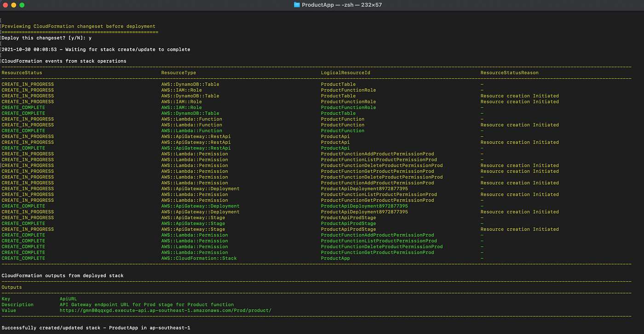Click the ProductApp folder icon in title bar
This screenshot has width=644, height=334.
point(297,5)
